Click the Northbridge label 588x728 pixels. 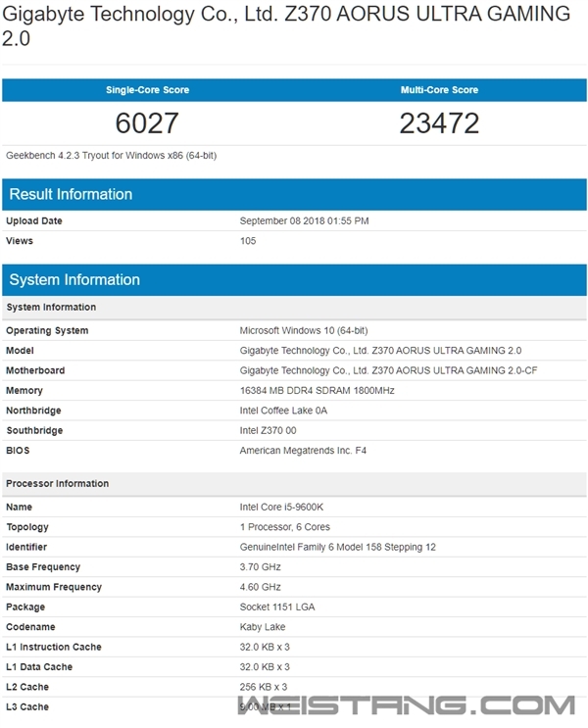[x=33, y=411]
